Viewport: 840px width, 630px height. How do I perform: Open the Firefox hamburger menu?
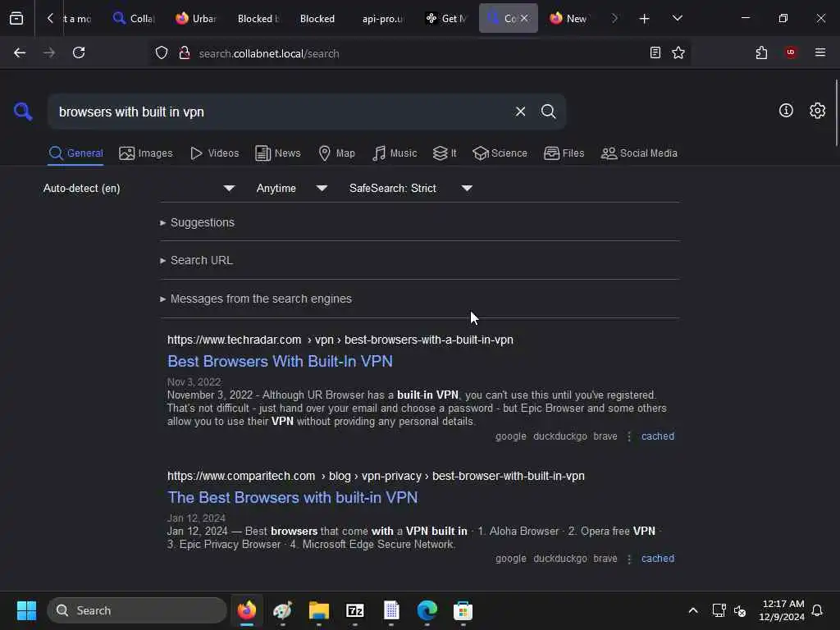coord(819,52)
